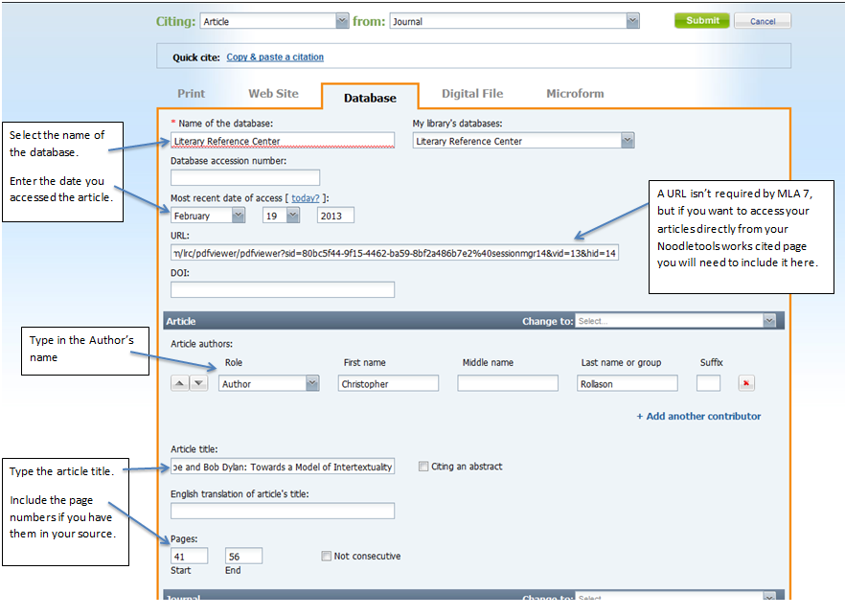Viewport: 845px width, 616px height.
Task: Move author down with the down arrow
Action: click(x=198, y=383)
